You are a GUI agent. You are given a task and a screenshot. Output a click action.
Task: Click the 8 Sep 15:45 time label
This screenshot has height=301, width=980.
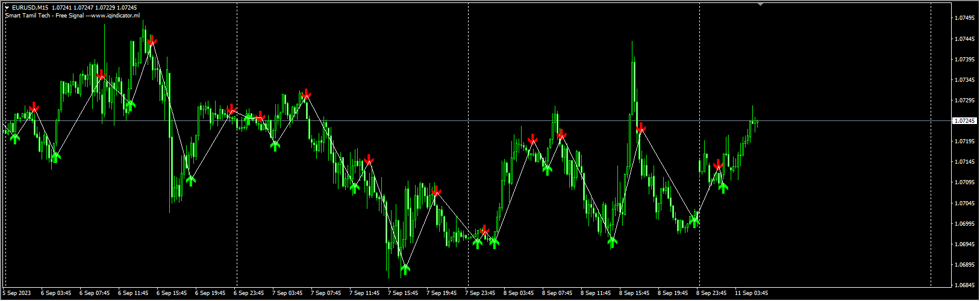[x=634, y=293]
